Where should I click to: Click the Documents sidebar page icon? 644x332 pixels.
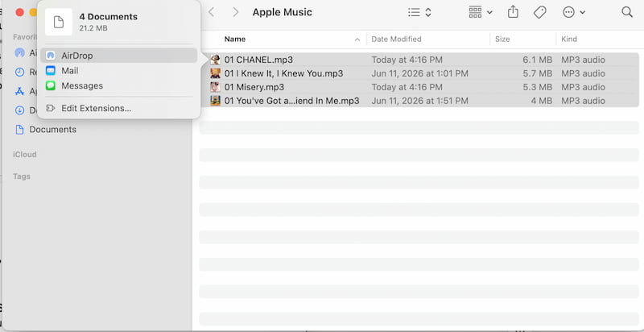[x=19, y=130]
